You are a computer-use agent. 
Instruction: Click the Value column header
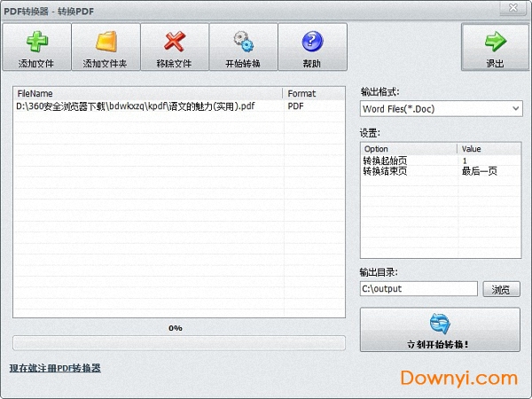489,149
